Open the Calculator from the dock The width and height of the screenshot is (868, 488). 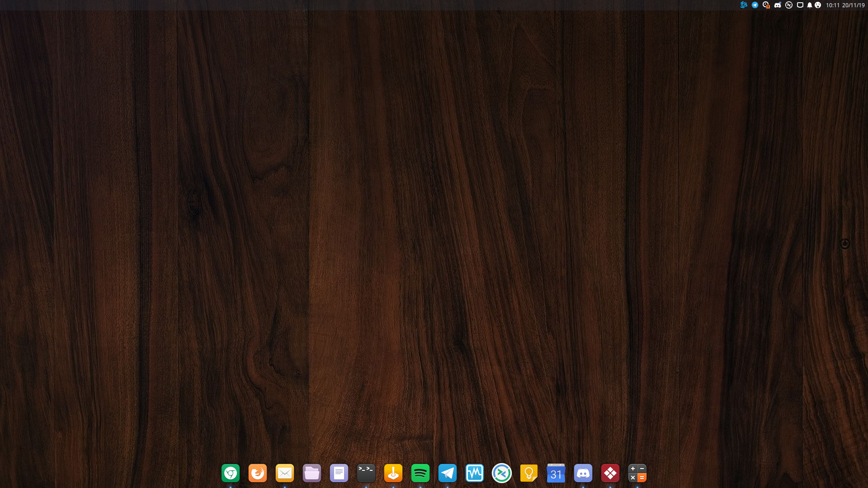click(637, 473)
